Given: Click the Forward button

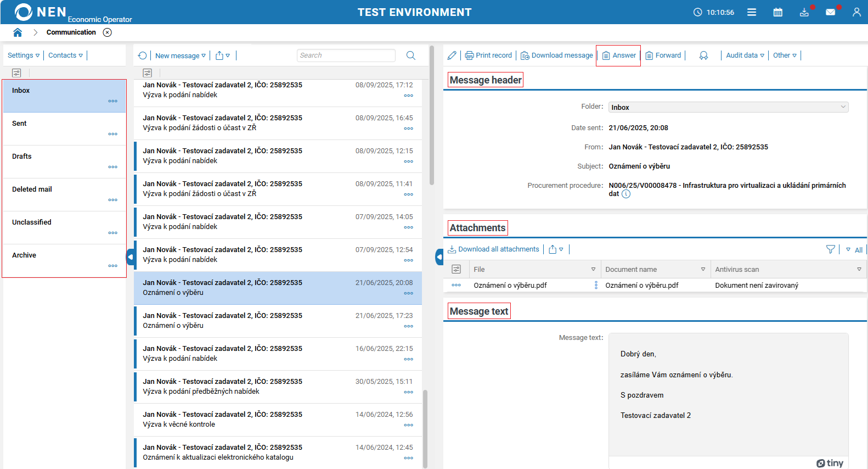Looking at the screenshot, I should point(663,55).
